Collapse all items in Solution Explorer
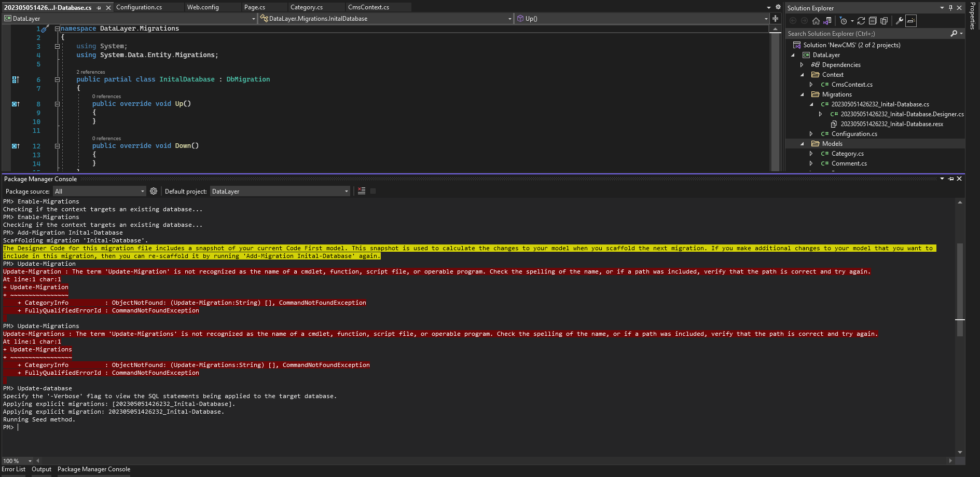980x477 pixels. (x=873, y=21)
